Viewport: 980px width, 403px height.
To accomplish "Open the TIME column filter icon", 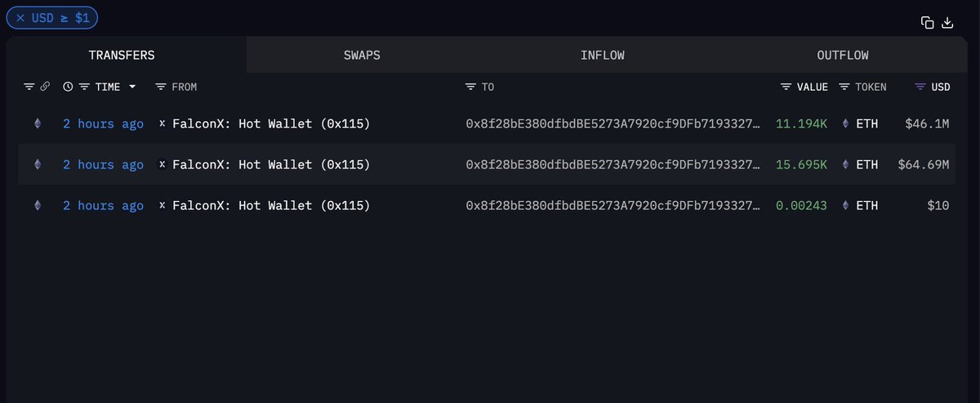I will [x=84, y=87].
